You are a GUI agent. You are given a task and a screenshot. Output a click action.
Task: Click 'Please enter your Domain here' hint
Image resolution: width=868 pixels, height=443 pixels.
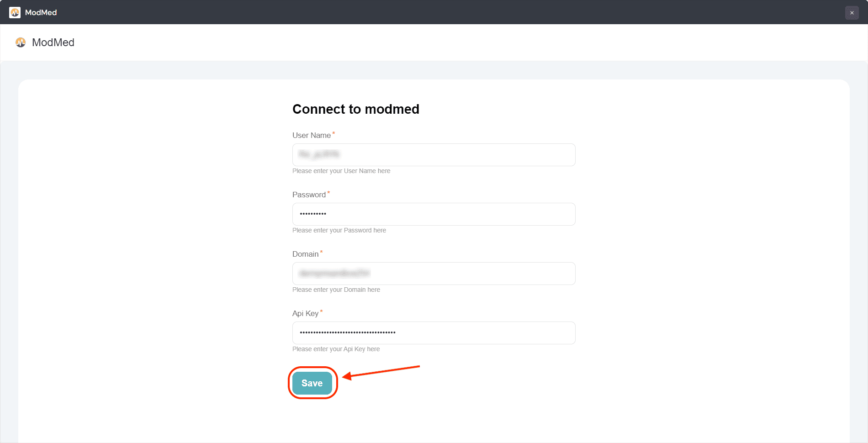(336, 290)
